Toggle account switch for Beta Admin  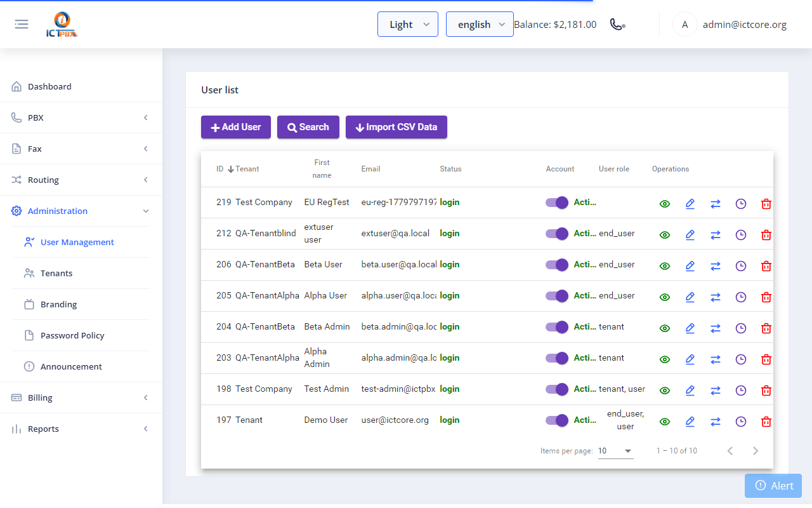(557, 327)
